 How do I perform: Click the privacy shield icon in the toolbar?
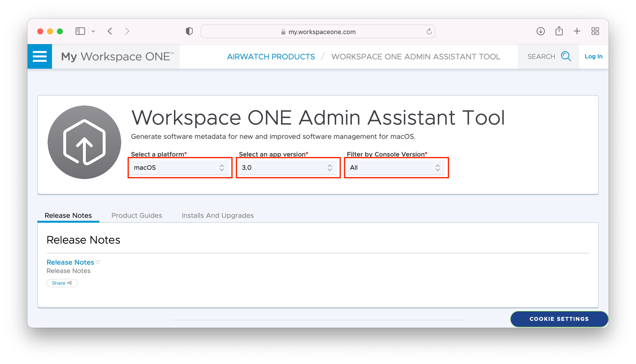coord(189,31)
